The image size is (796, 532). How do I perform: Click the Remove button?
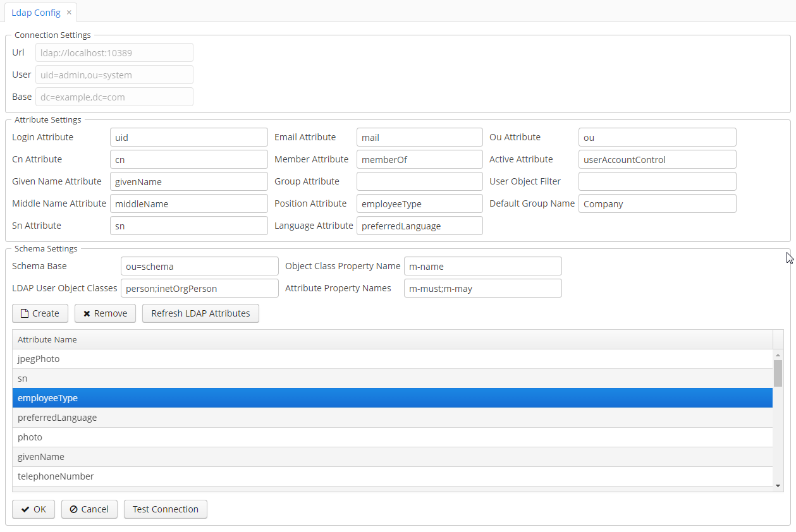coord(105,313)
